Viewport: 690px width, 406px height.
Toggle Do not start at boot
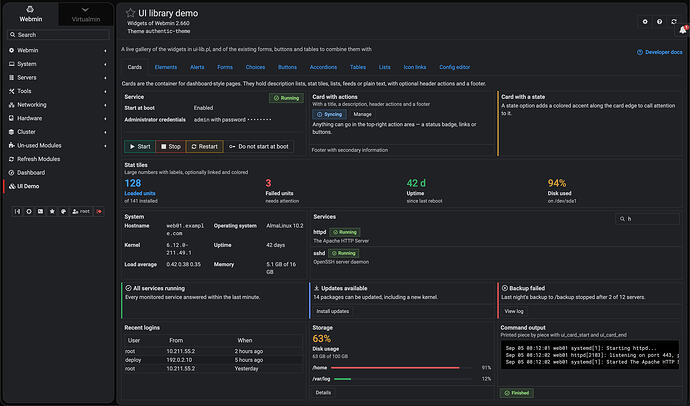point(259,146)
